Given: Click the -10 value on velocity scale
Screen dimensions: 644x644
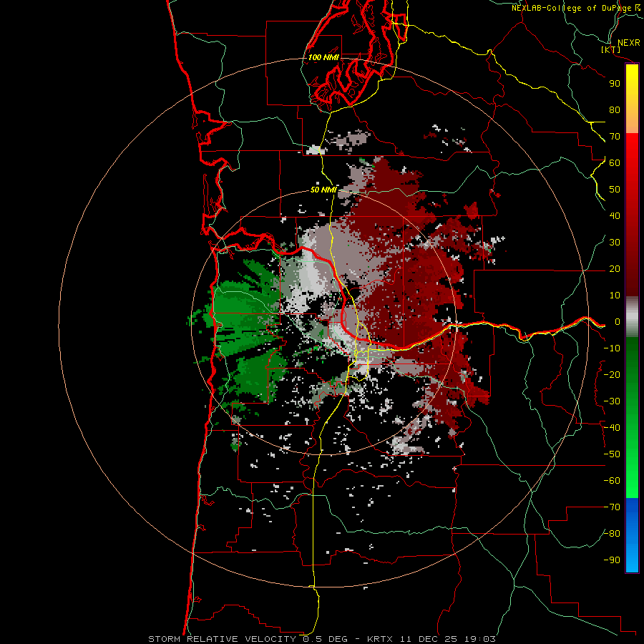Looking at the screenshot, I should point(612,348).
